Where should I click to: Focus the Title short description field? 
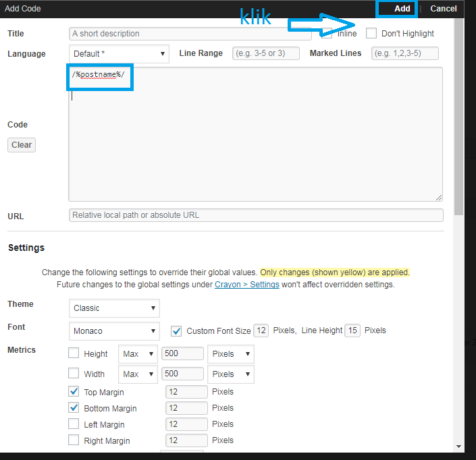click(x=190, y=34)
